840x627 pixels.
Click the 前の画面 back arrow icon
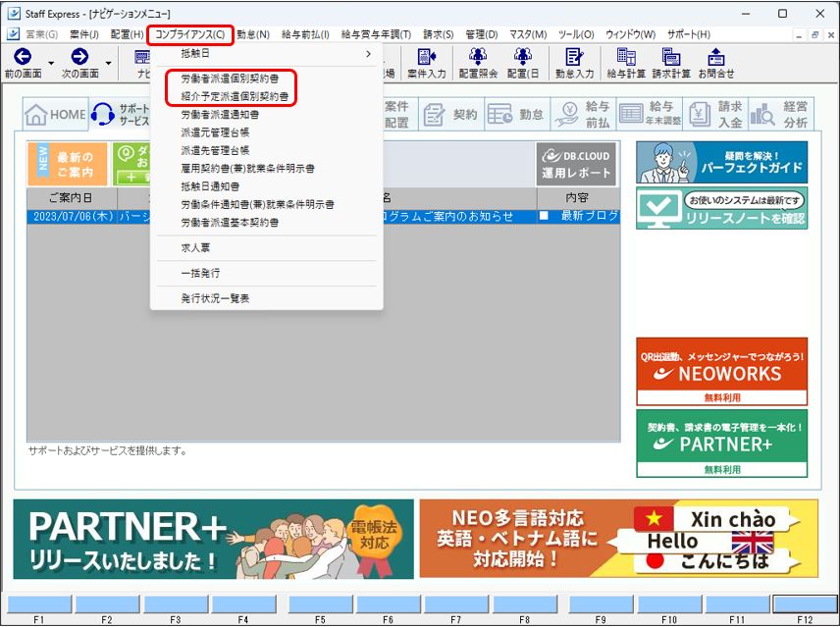pyautogui.click(x=22, y=58)
